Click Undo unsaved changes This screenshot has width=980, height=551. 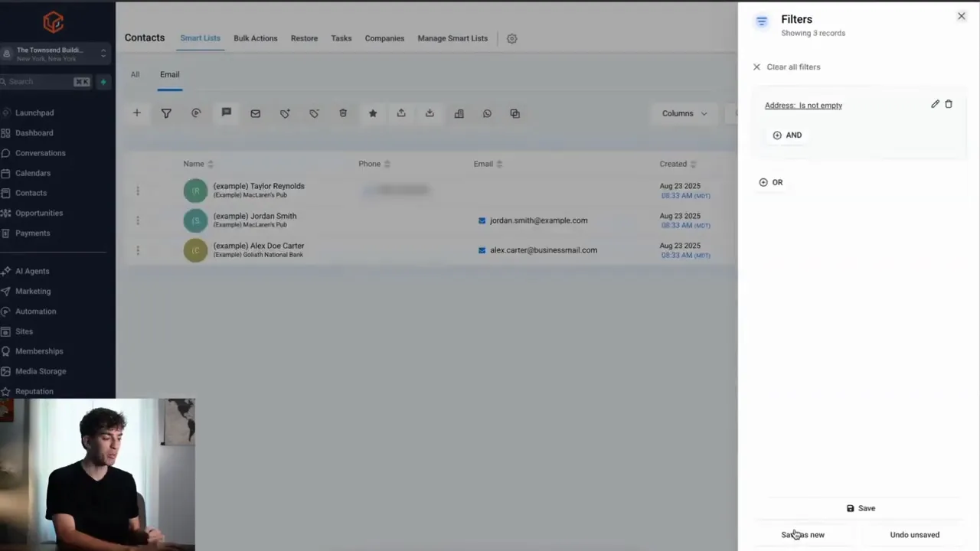click(914, 534)
